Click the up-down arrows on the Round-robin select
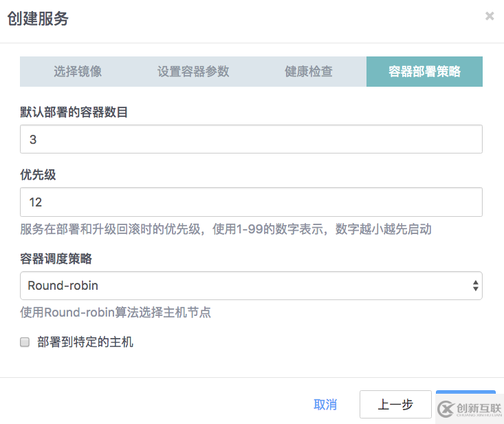This screenshot has height=424, width=504. 475,286
